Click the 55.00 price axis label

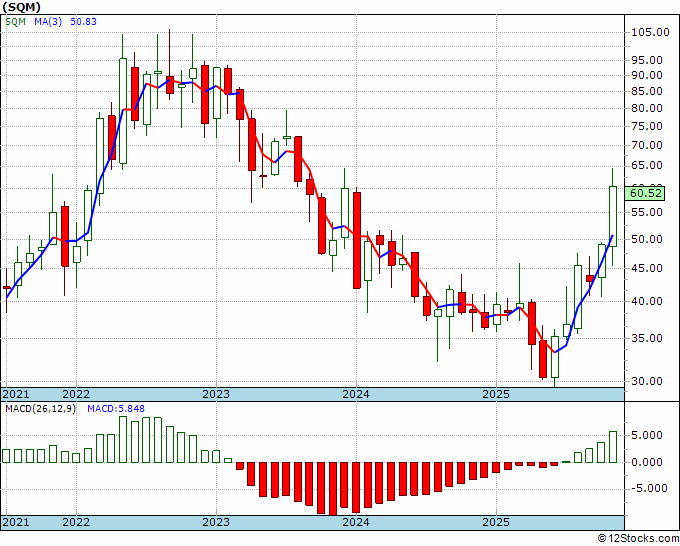pyautogui.click(x=647, y=212)
